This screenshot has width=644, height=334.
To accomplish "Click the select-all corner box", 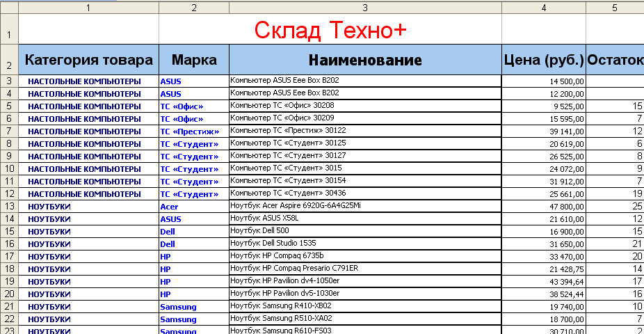I will coord(9,8).
